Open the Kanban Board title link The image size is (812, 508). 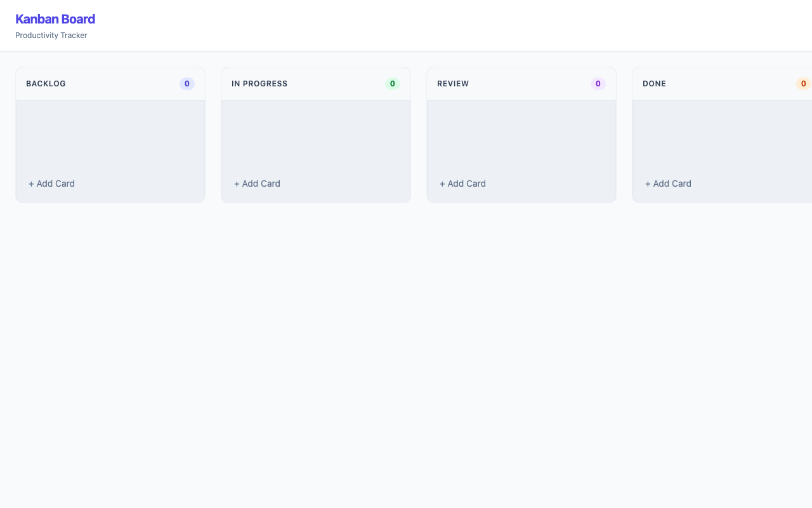click(x=55, y=19)
